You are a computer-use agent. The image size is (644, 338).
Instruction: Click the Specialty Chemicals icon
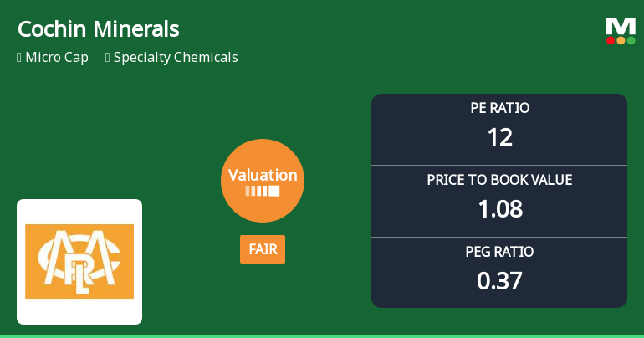(108, 58)
